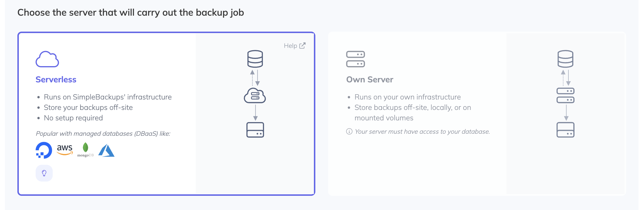
Task: Click the MongoDB logo
Action: coord(85,150)
